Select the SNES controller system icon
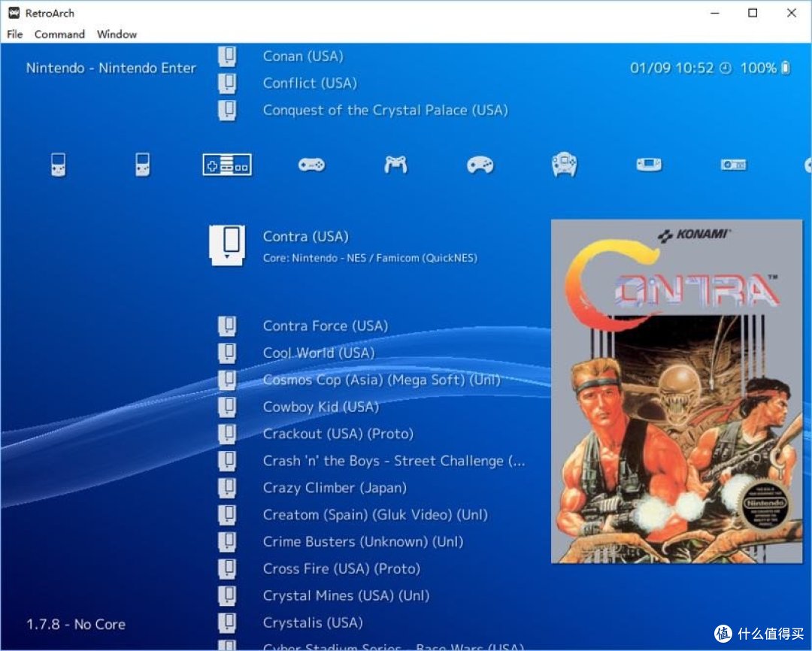Viewport: 812px width, 651px height. 311,165
